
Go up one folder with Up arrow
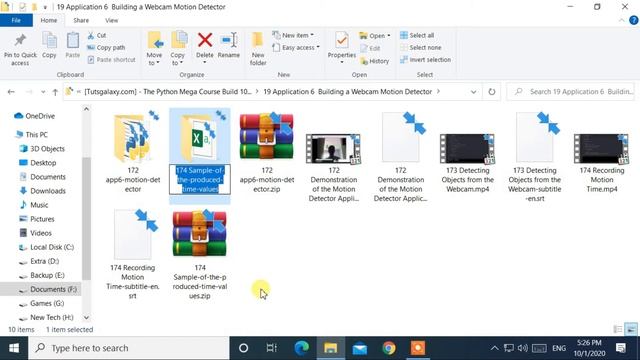click(x=55, y=92)
